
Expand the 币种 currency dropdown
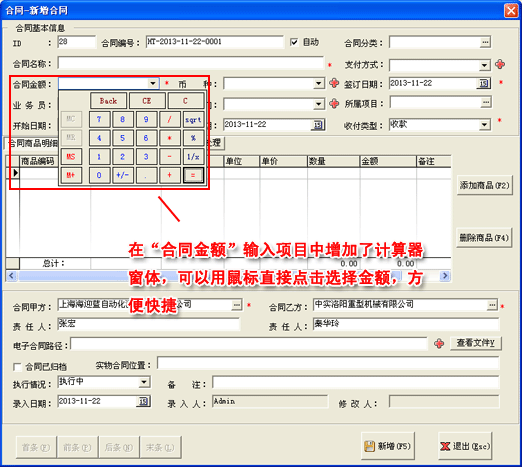pyautogui.click(x=319, y=83)
